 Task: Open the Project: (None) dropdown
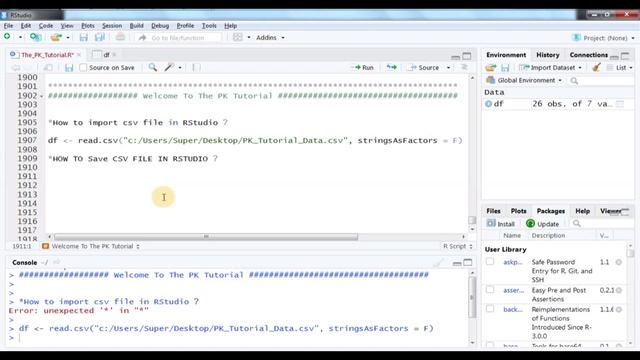point(604,38)
